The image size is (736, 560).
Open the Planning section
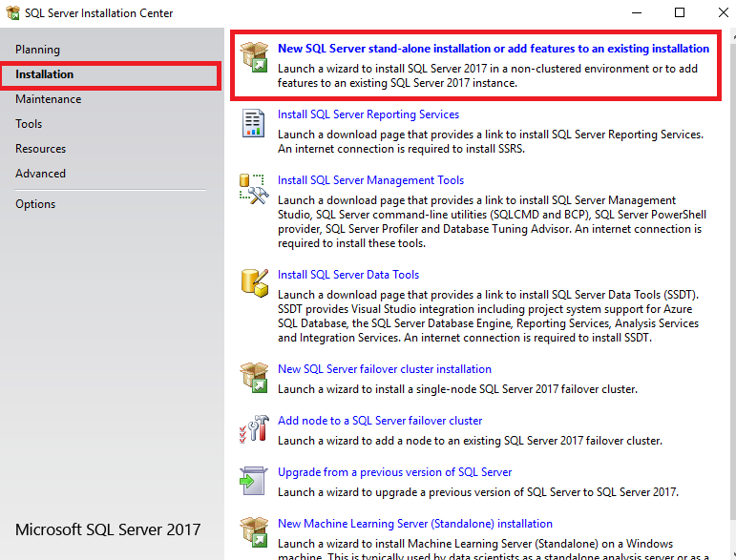pyautogui.click(x=37, y=50)
